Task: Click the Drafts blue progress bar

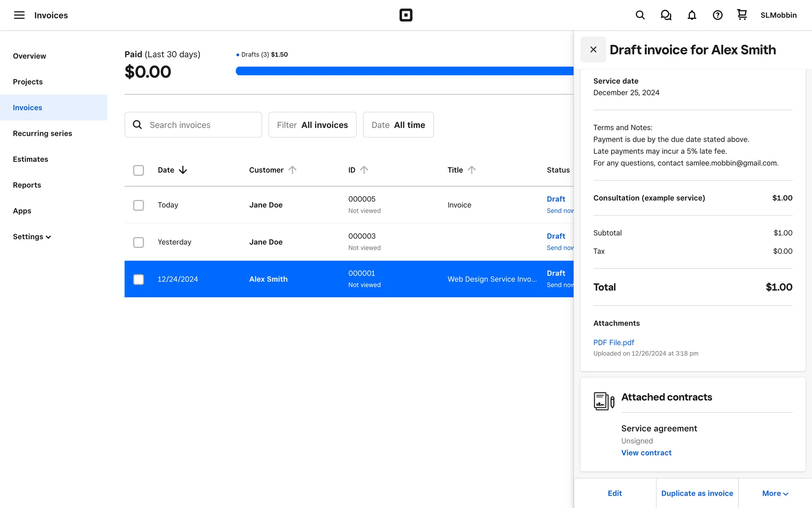Action: point(404,71)
